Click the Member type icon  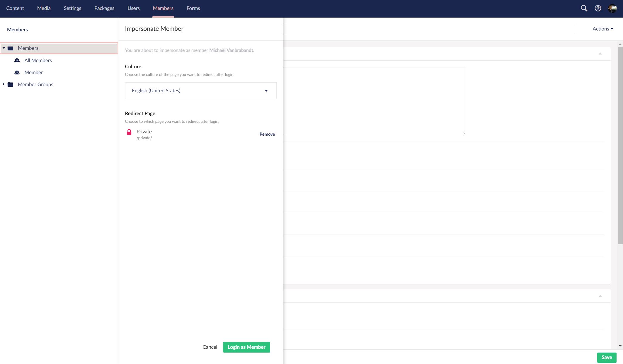click(17, 72)
